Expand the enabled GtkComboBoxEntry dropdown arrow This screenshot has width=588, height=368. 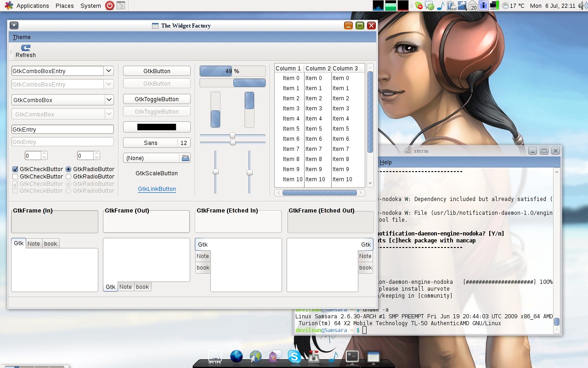[109, 71]
